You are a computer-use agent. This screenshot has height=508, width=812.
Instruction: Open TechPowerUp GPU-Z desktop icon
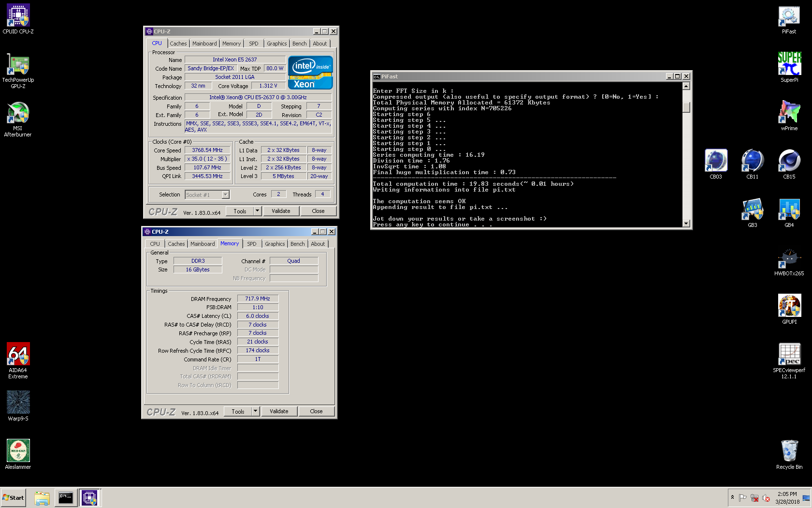pyautogui.click(x=18, y=71)
